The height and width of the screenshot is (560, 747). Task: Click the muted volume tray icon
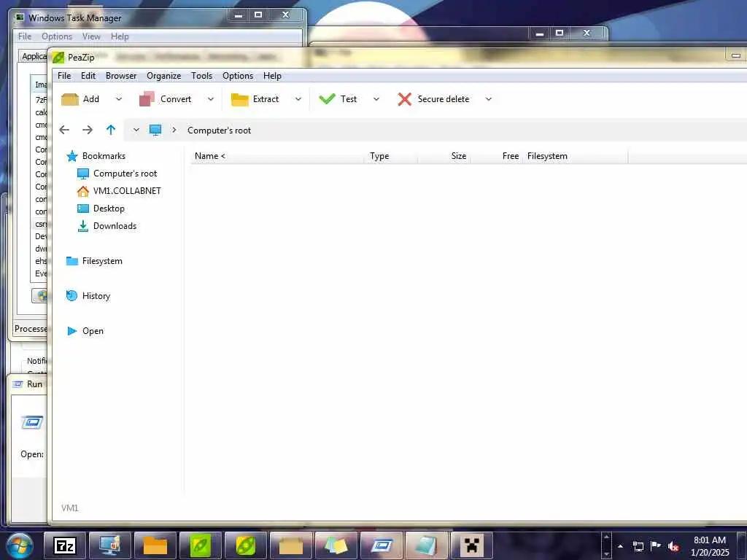(x=673, y=546)
